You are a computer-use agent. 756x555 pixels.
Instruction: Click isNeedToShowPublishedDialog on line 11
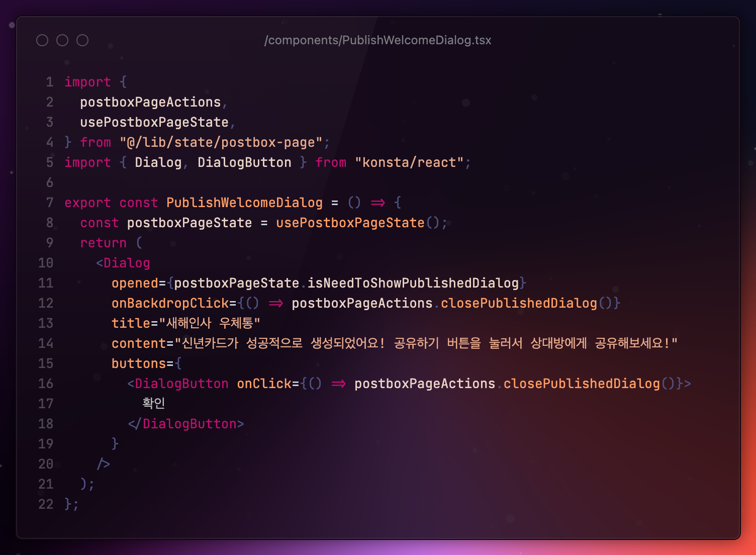413,283
